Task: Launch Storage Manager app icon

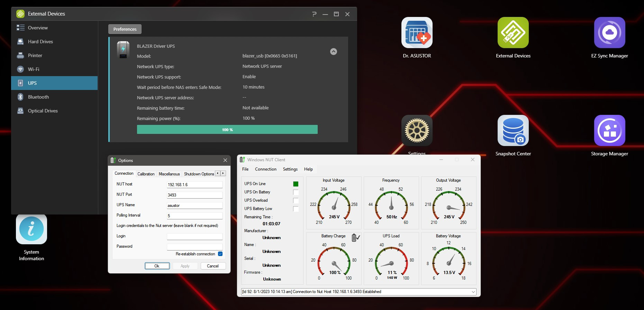Action: click(609, 130)
